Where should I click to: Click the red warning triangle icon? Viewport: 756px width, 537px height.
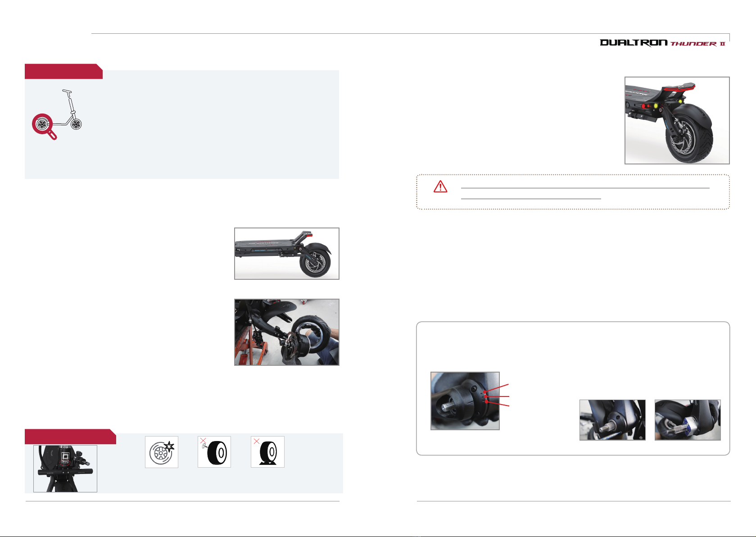click(440, 187)
